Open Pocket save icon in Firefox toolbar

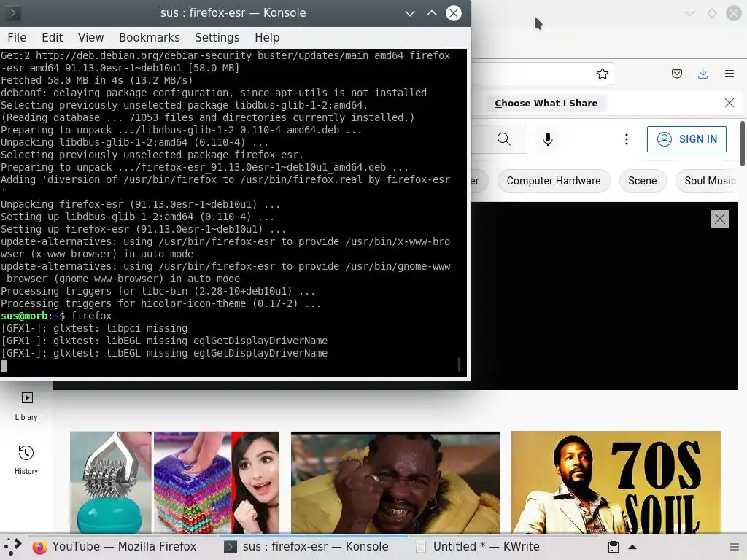coord(676,74)
